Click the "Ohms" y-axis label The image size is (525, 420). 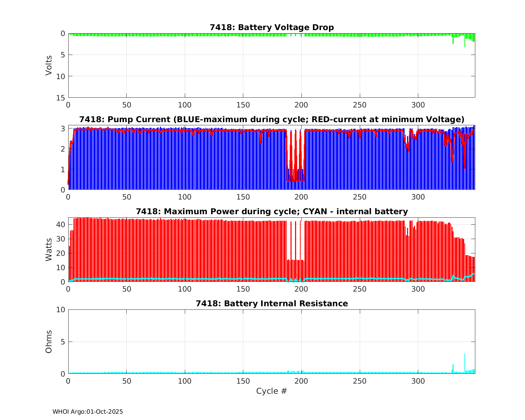coord(49,342)
